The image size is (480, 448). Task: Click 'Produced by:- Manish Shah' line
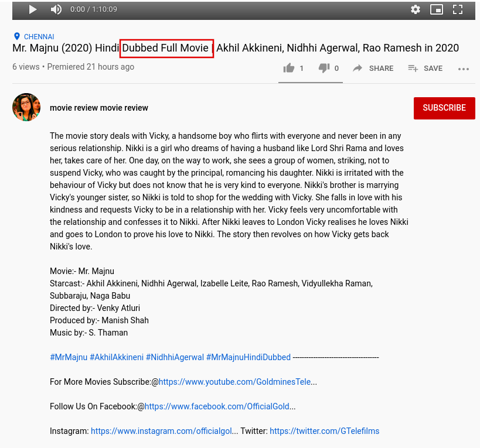[99, 320]
